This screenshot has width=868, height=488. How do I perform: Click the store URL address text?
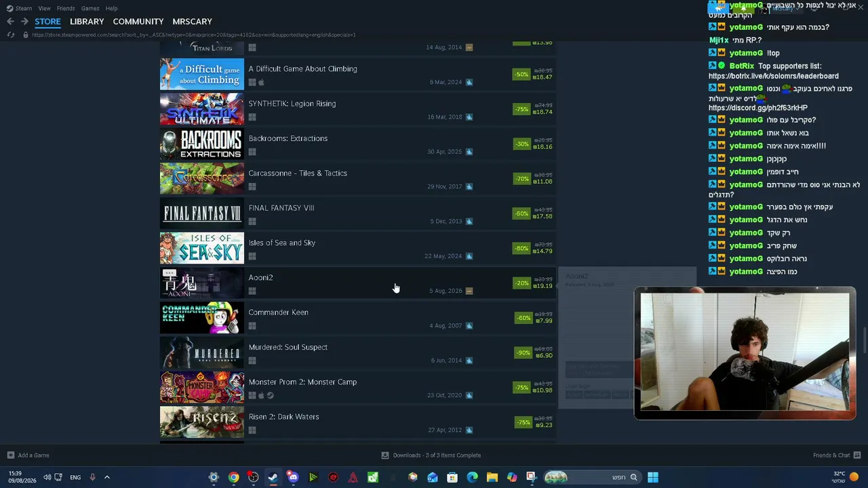193,35
